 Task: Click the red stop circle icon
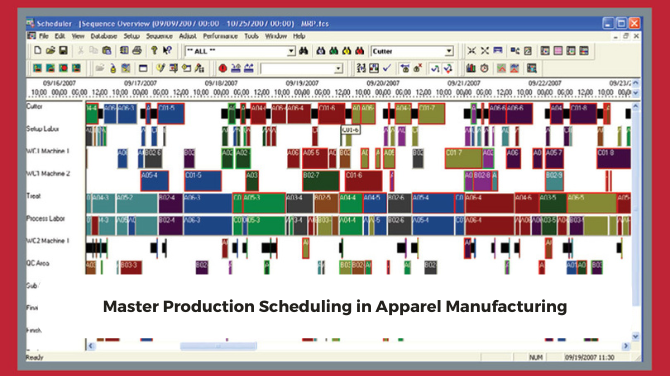click(x=223, y=68)
